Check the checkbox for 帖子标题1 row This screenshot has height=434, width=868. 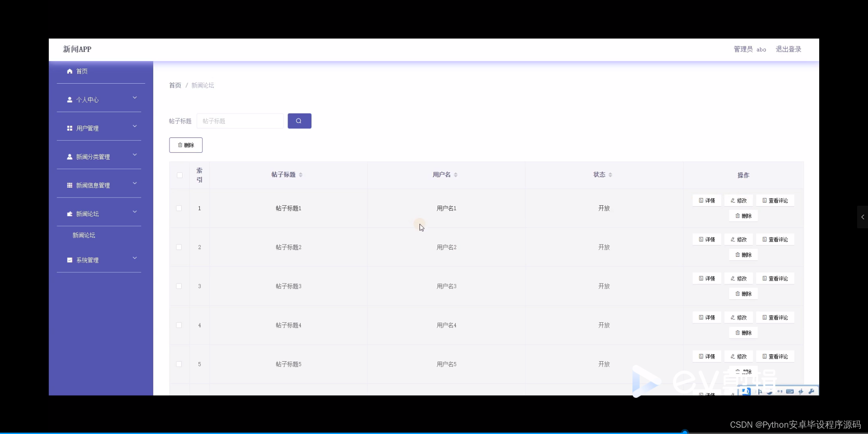point(179,208)
